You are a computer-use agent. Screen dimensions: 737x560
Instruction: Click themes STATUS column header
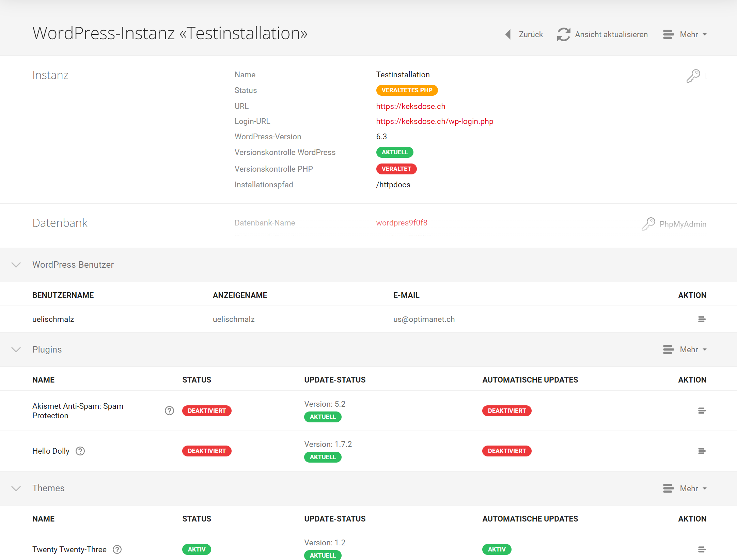tap(197, 519)
